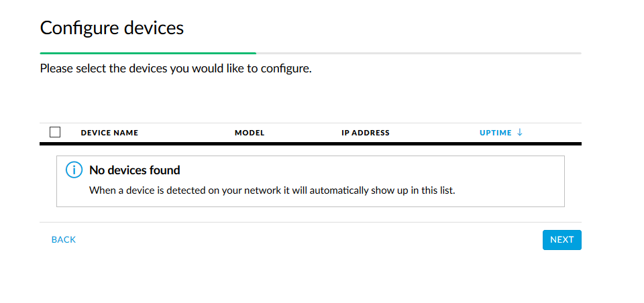Image resolution: width=644 pixels, height=303 pixels.
Task: Go back using the Back link
Action: click(64, 239)
